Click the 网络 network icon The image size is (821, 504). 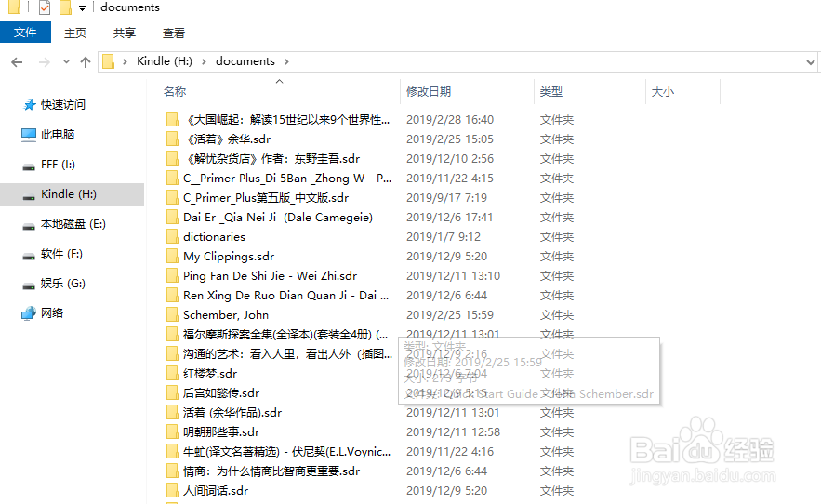(x=29, y=313)
